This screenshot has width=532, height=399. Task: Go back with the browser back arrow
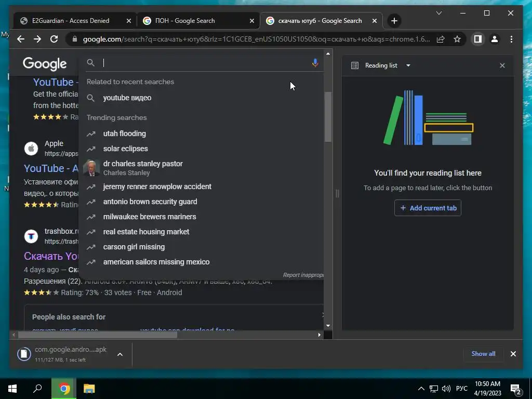point(21,39)
